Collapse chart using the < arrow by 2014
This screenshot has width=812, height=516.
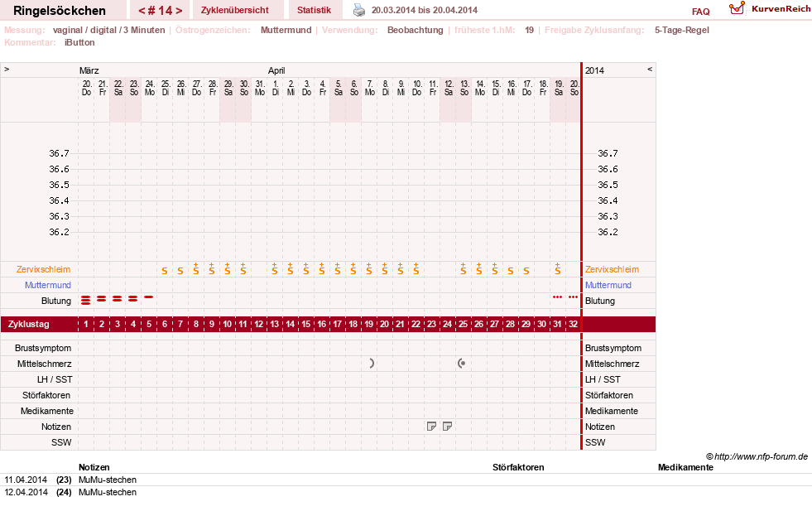(650, 69)
